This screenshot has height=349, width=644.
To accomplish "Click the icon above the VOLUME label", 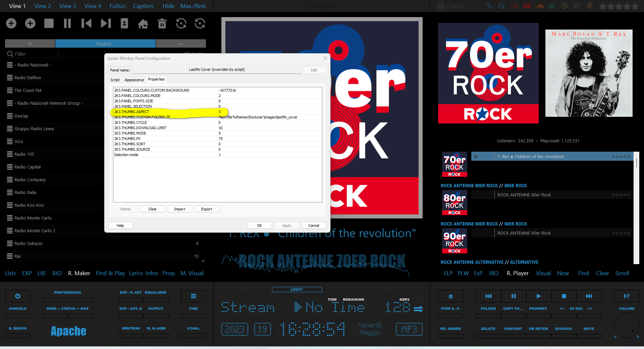I will coord(627,296).
